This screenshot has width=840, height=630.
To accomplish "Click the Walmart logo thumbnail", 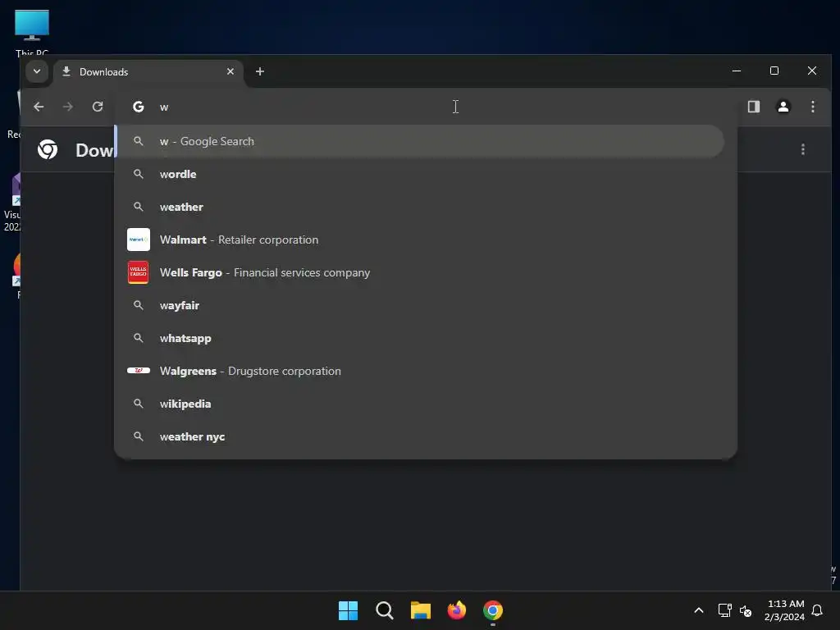I will point(138,240).
